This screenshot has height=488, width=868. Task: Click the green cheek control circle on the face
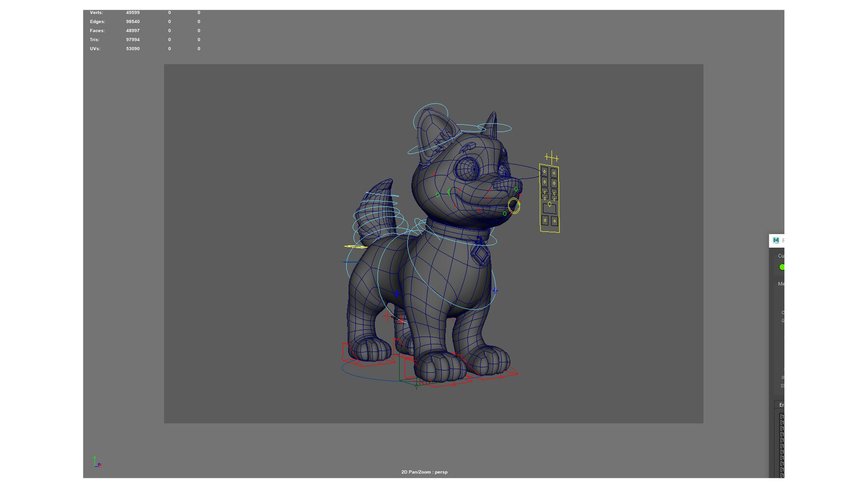click(x=437, y=194)
